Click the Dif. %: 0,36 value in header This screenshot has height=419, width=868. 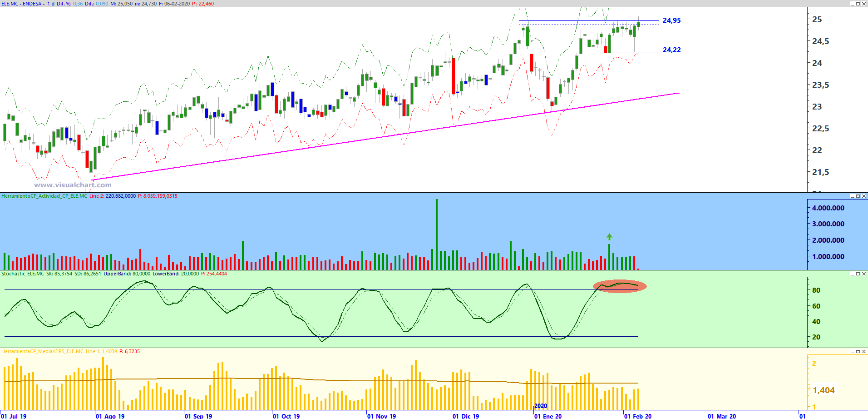[x=70, y=4]
